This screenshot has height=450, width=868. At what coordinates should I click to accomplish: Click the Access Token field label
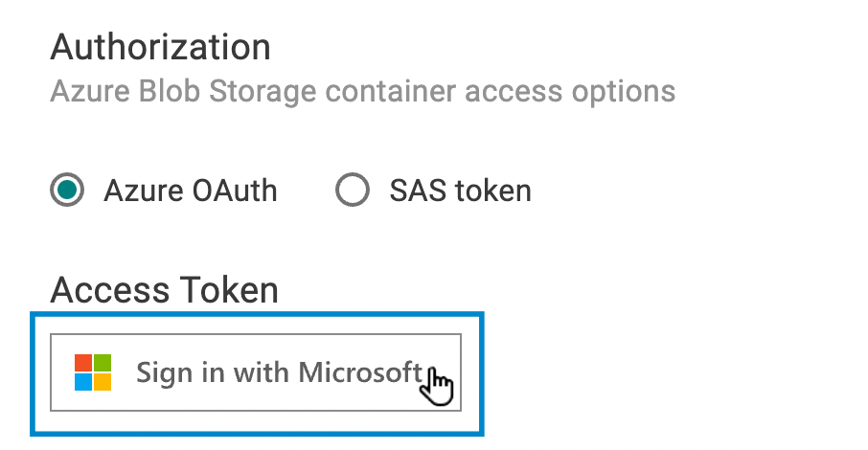tap(165, 290)
